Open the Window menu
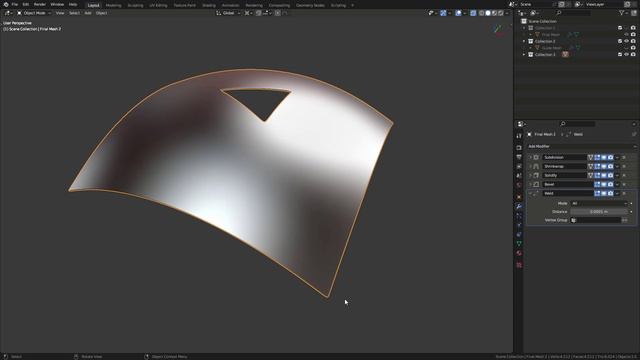This screenshot has height=360, width=640. click(x=57, y=4)
